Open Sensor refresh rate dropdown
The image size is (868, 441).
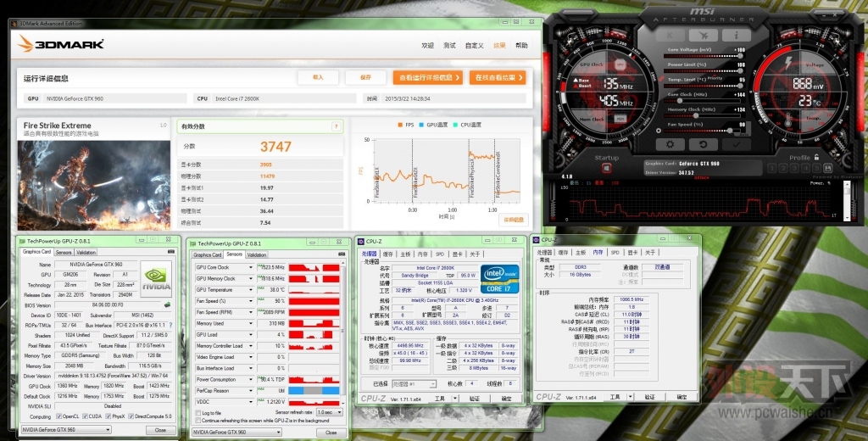click(330, 413)
